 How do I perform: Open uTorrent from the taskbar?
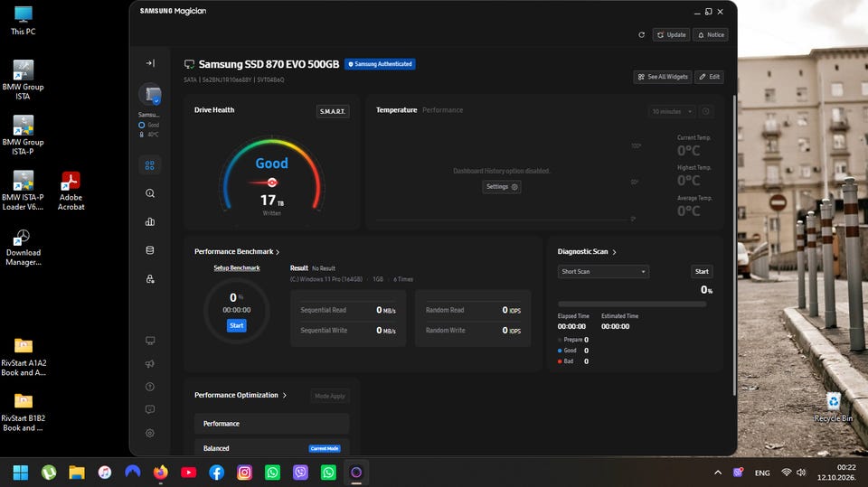point(49,473)
